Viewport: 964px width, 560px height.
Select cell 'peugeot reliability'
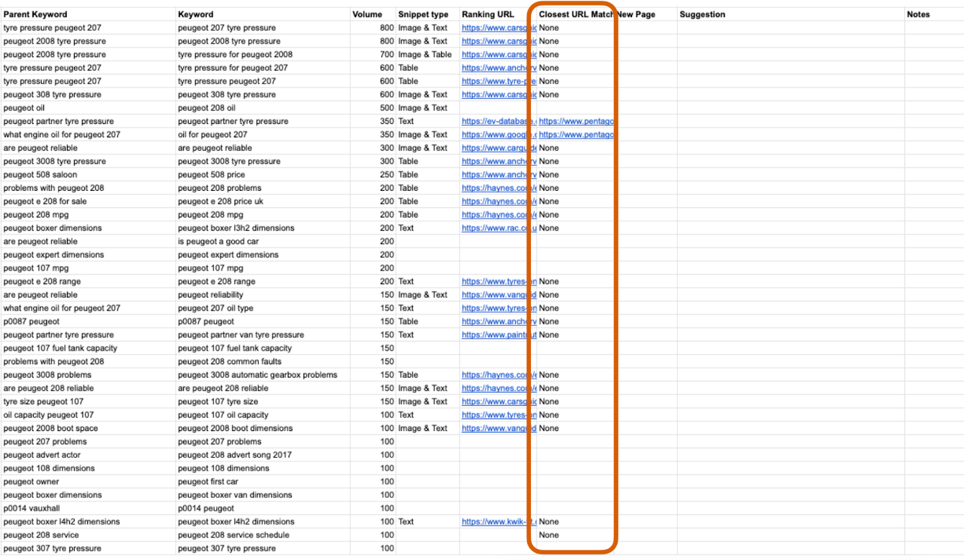pyautogui.click(x=210, y=294)
